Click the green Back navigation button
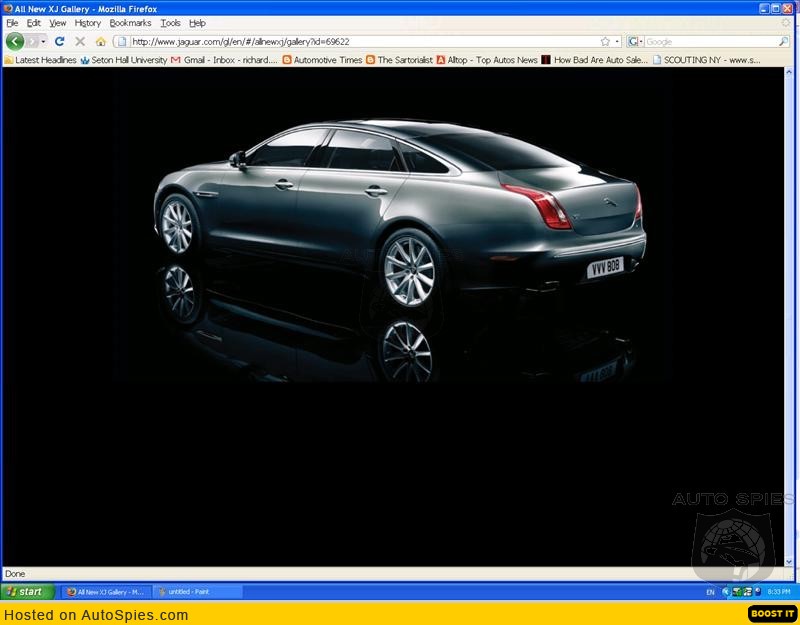Screen dimensions: 800x625 (14, 41)
